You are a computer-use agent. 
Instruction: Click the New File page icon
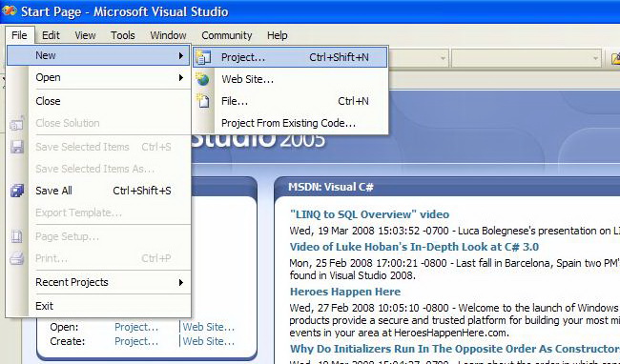pos(203,101)
